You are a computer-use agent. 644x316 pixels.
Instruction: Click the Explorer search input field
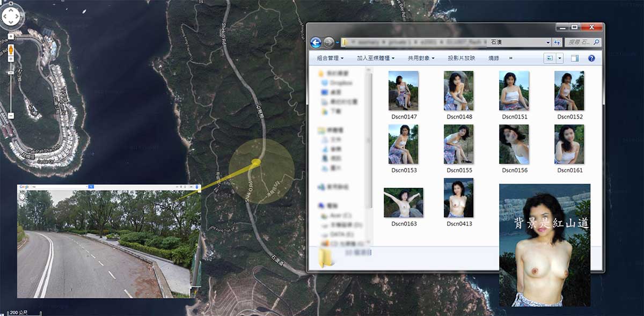(579, 42)
